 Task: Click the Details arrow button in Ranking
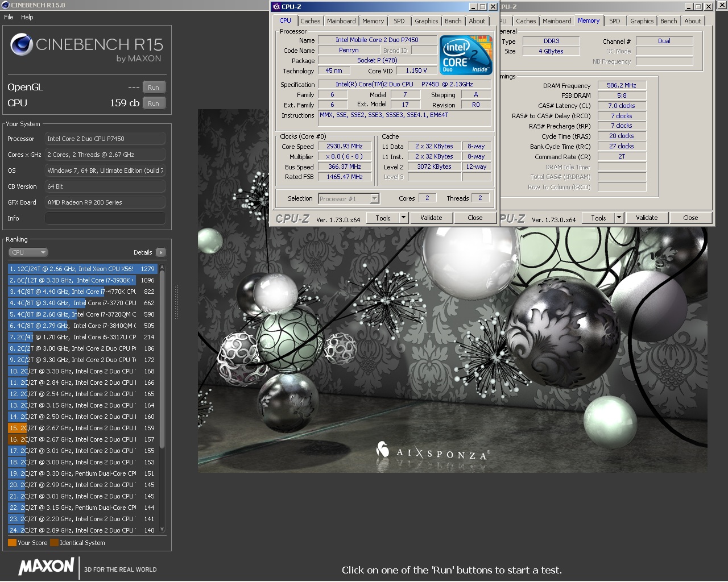coord(161,252)
